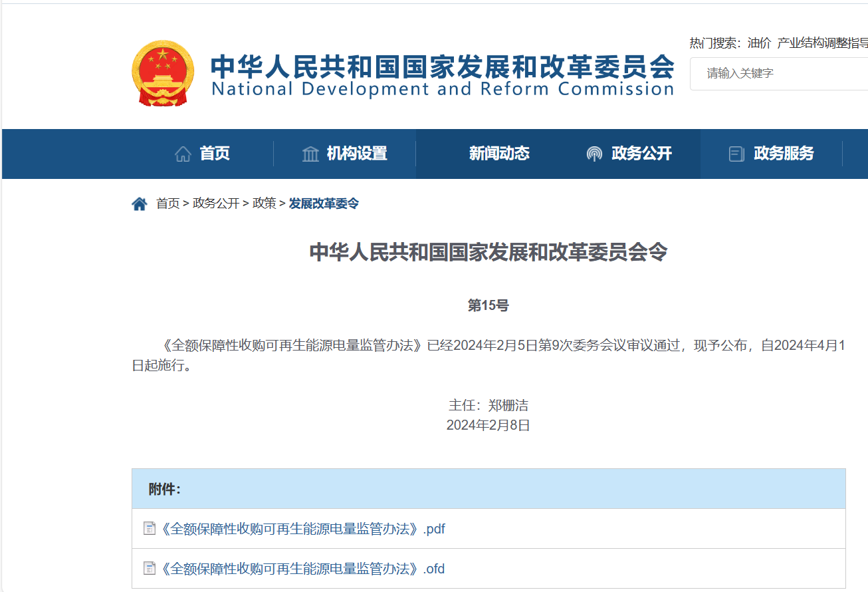Viewport: 868px width, 592px height.
Task: Go to 发展改革委令 in the breadcrumb
Action: pos(324,204)
